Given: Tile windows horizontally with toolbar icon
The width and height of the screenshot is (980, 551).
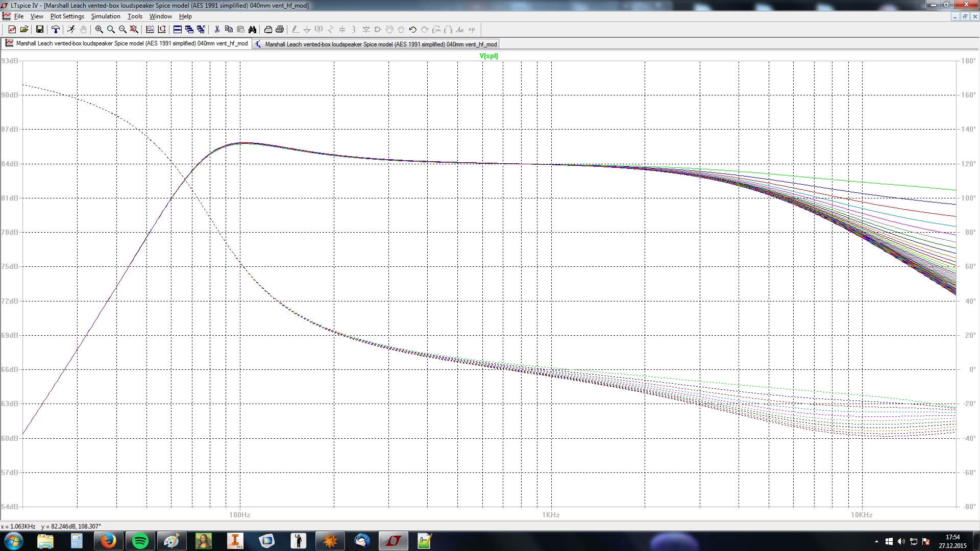Looking at the screenshot, I should 177,30.
